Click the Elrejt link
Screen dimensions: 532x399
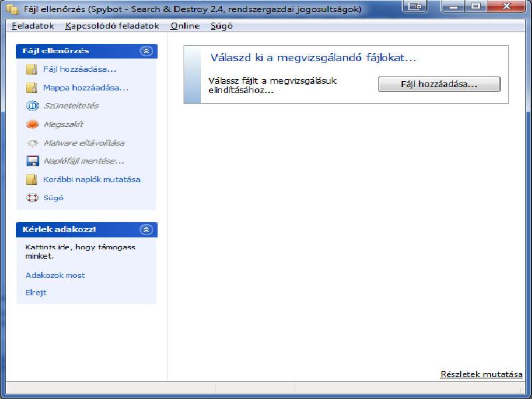(x=36, y=293)
